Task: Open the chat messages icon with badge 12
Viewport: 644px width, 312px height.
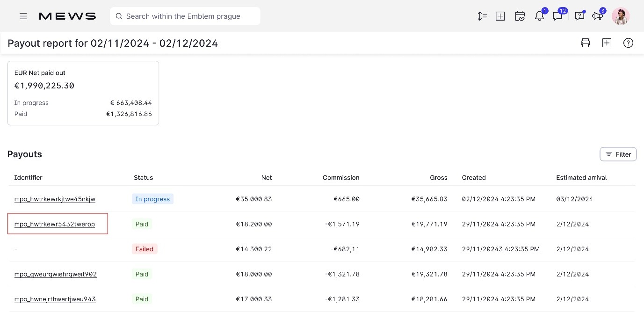Action: click(x=557, y=16)
